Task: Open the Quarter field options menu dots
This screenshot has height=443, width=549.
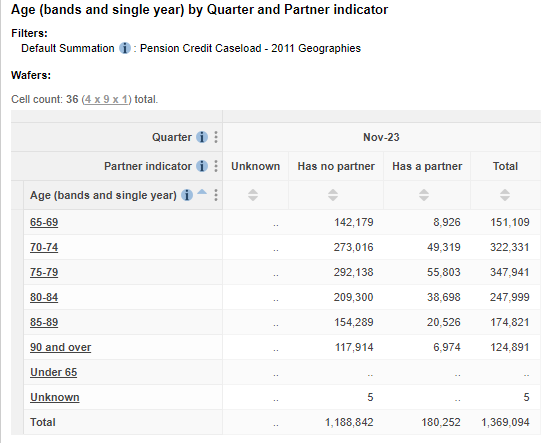Action: click(216, 137)
